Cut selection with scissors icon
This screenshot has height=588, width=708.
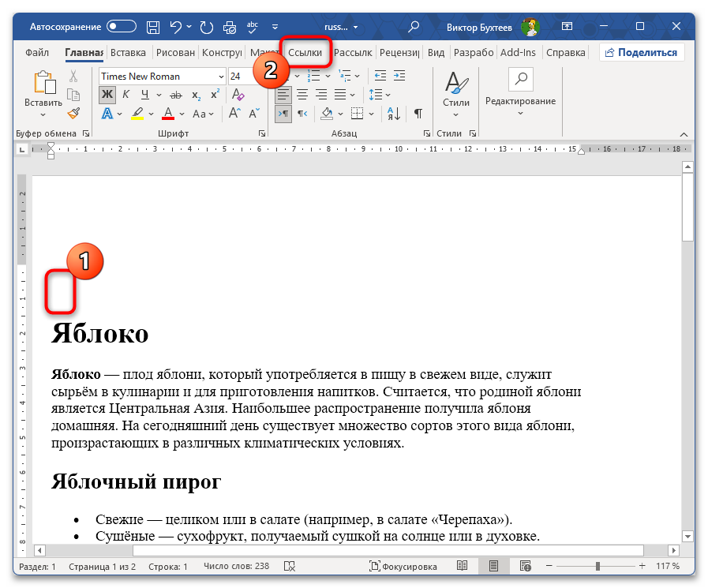pos(73,77)
